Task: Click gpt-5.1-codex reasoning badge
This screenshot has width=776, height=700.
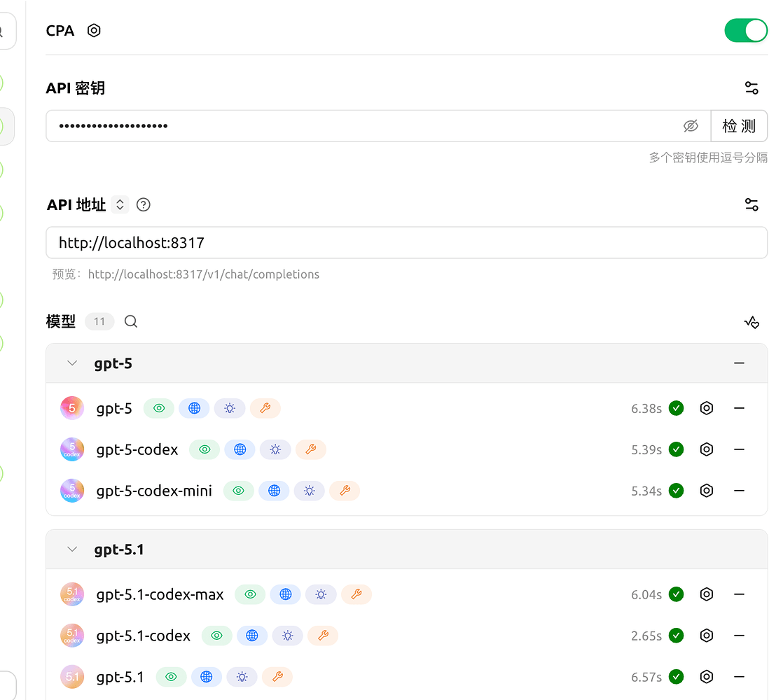Action: (288, 636)
